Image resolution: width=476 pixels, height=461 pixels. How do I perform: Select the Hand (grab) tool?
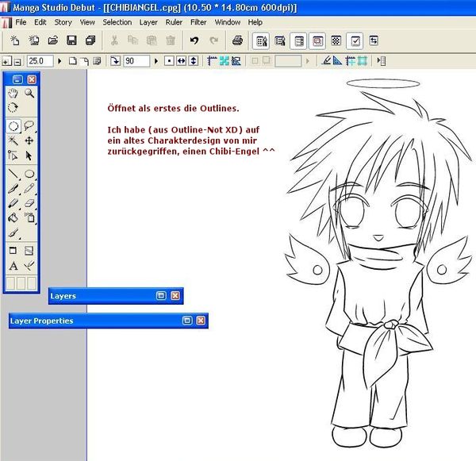(x=13, y=94)
